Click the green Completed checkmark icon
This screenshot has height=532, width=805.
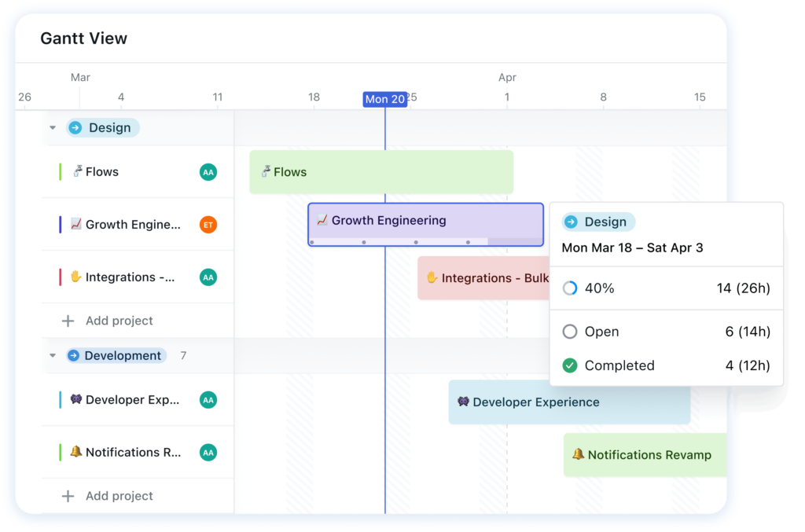(x=570, y=365)
